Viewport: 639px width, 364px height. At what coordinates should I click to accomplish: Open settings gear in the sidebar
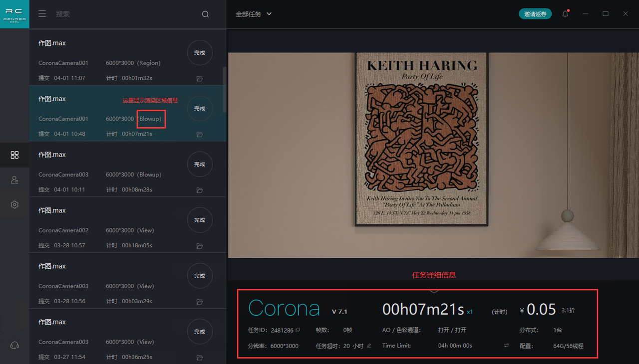pos(14,204)
